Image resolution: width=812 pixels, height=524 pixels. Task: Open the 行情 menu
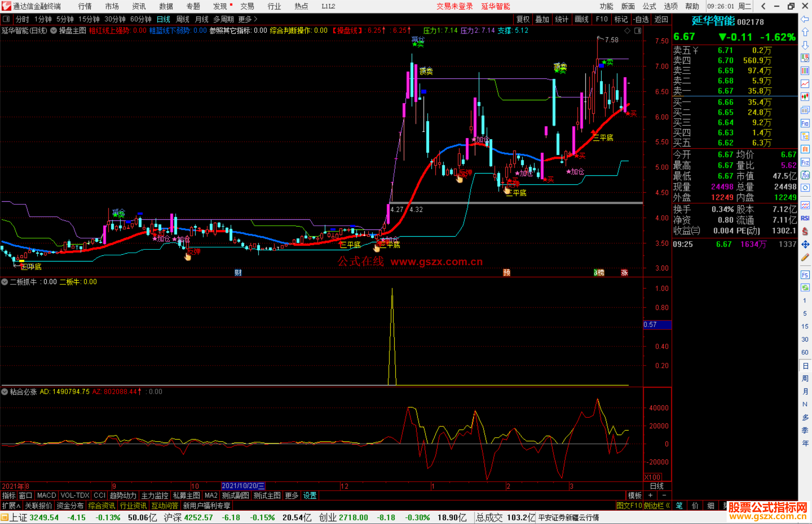coord(85,6)
